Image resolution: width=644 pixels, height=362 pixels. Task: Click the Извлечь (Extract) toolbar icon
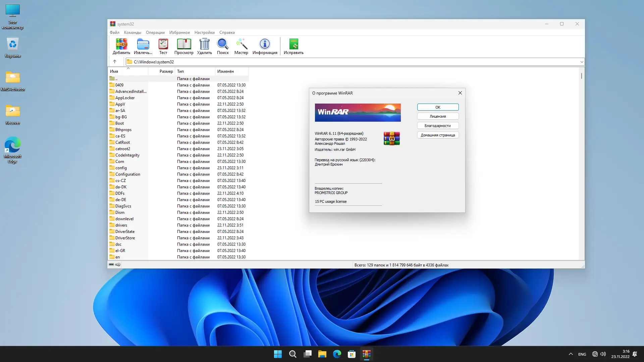pos(143,46)
